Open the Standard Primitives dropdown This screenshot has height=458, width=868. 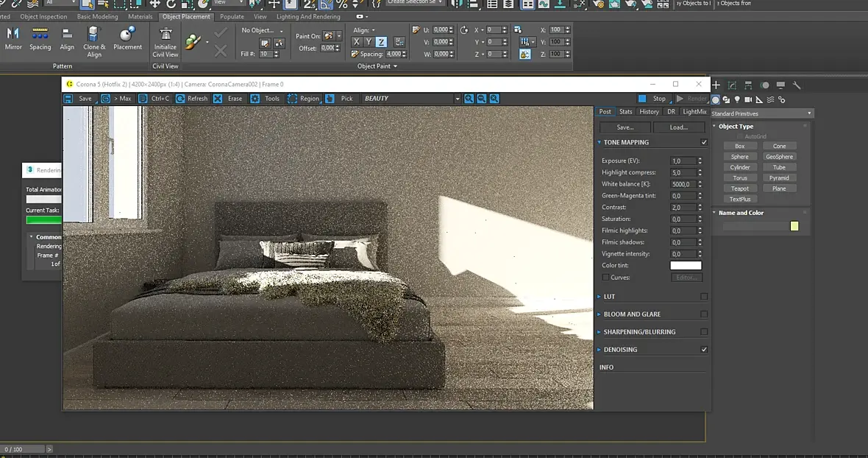coord(761,113)
